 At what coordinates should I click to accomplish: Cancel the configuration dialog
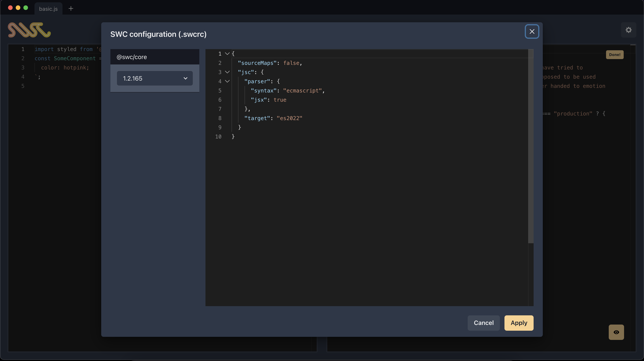(x=484, y=323)
